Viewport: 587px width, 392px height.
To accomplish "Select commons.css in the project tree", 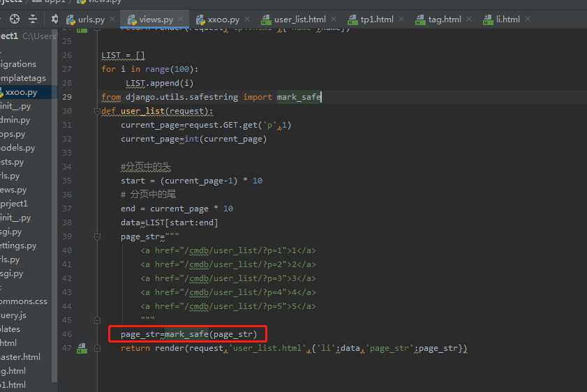I will 24,301.
